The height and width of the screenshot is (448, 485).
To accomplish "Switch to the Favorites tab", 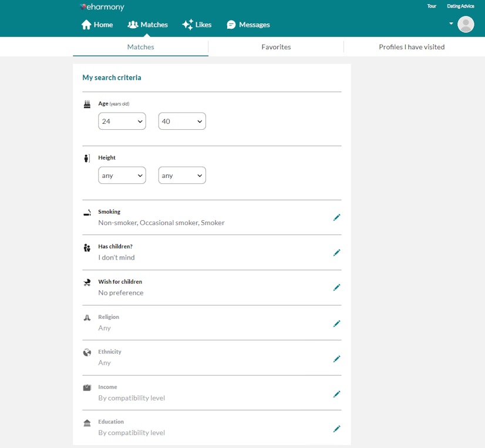I will [x=276, y=47].
